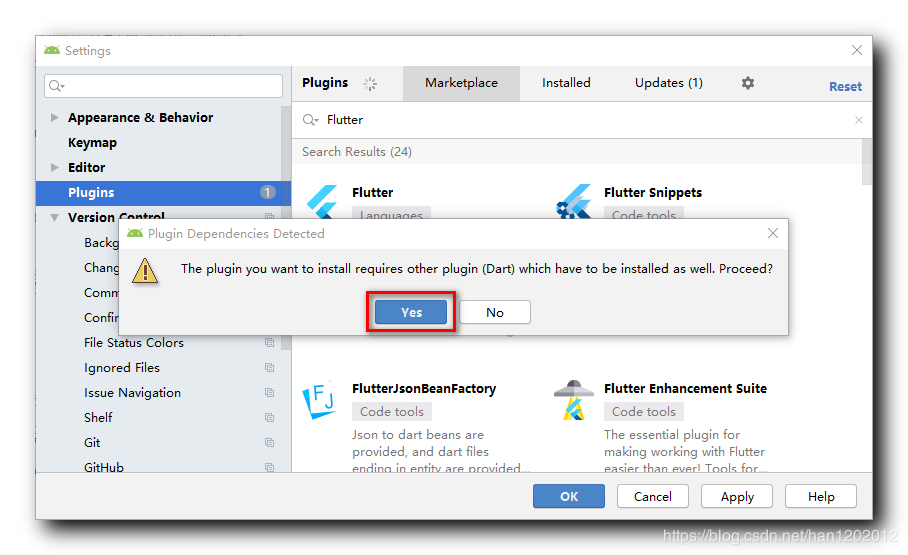Click the Flutter Snippets plugin icon
The width and height of the screenshot is (908, 555).
(573, 201)
